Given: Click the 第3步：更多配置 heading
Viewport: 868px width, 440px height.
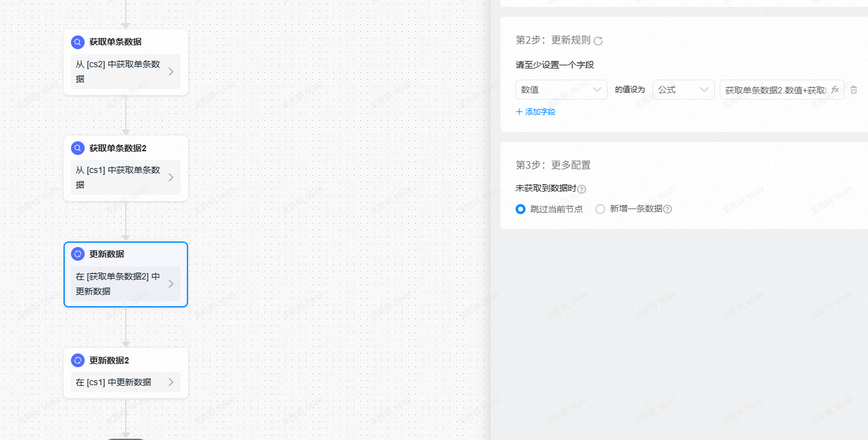Looking at the screenshot, I should (553, 165).
